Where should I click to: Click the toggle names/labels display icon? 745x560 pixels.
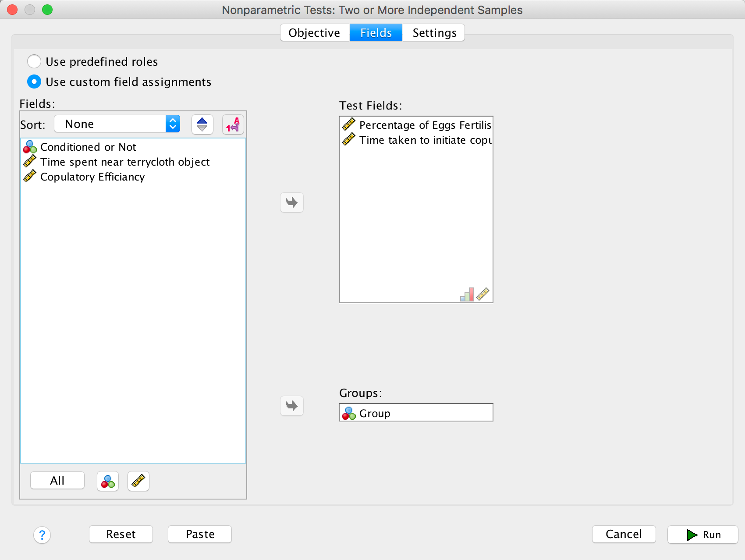click(233, 124)
